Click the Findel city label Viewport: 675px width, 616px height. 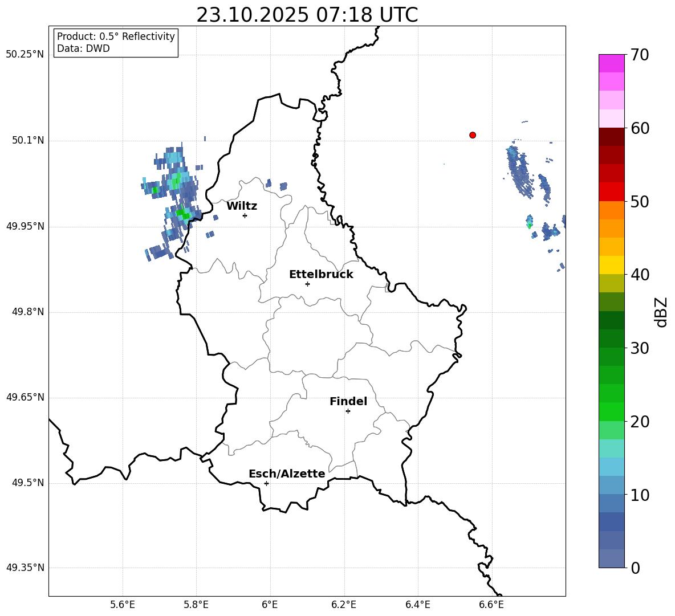pos(348,401)
